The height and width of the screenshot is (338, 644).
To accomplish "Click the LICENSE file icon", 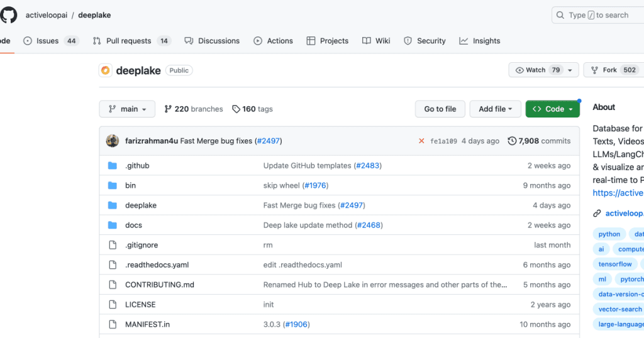I will click(113, 304).
